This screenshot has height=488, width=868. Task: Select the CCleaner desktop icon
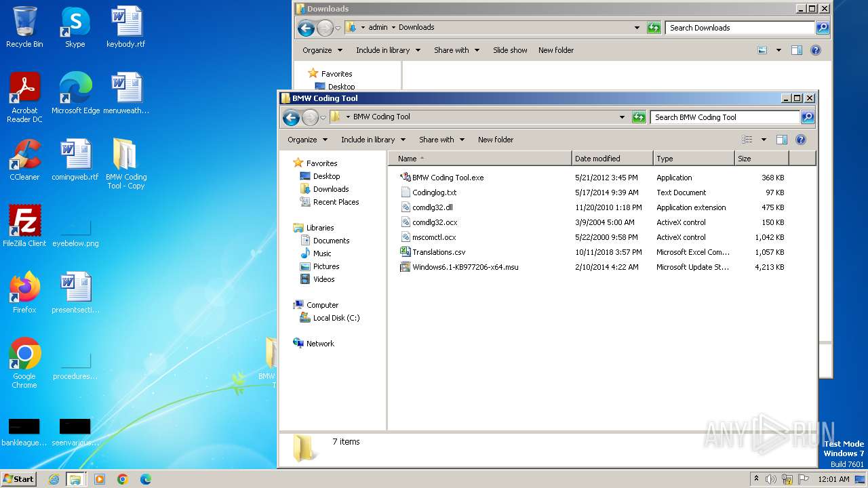point(24,159)
